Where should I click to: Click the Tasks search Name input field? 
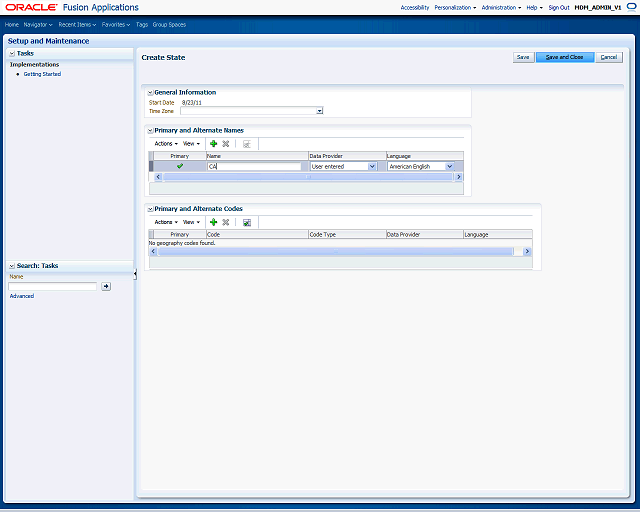tap(53, 286)
